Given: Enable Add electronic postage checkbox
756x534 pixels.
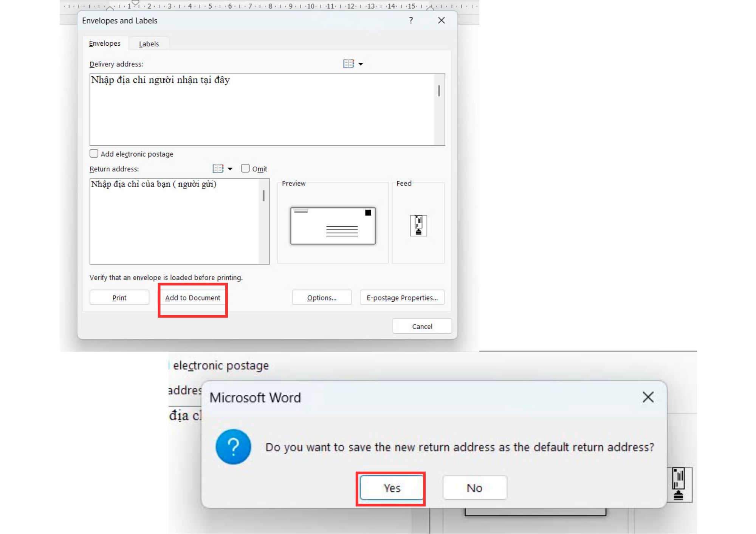Looking at the screenshot, I should pyautogui.click(x=94, y=153).
